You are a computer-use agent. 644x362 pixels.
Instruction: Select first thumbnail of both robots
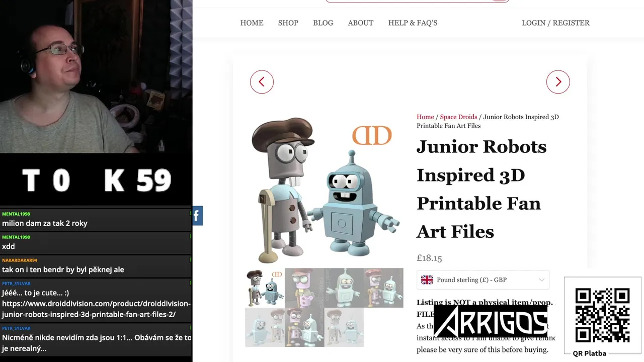[x=265, y=288]
